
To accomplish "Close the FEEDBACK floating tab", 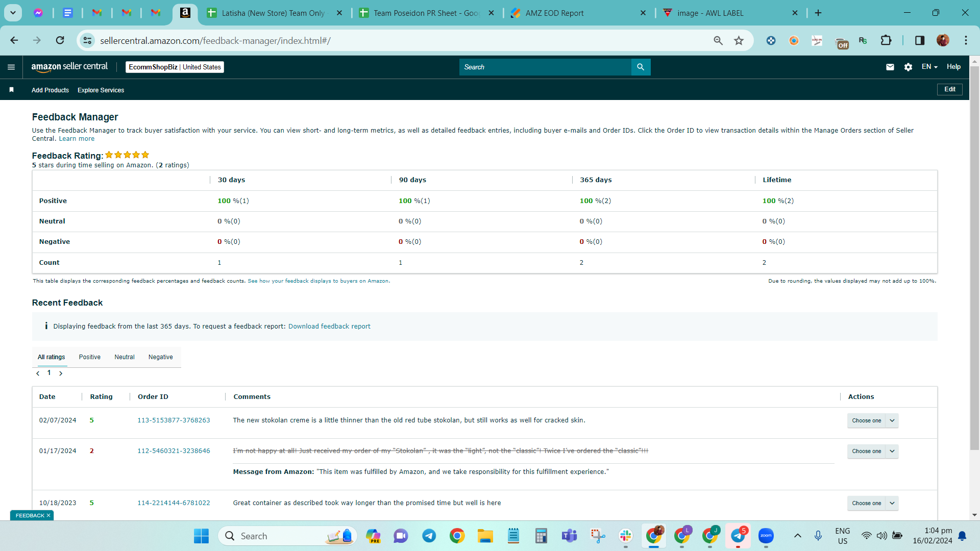I will coord(48,515).
